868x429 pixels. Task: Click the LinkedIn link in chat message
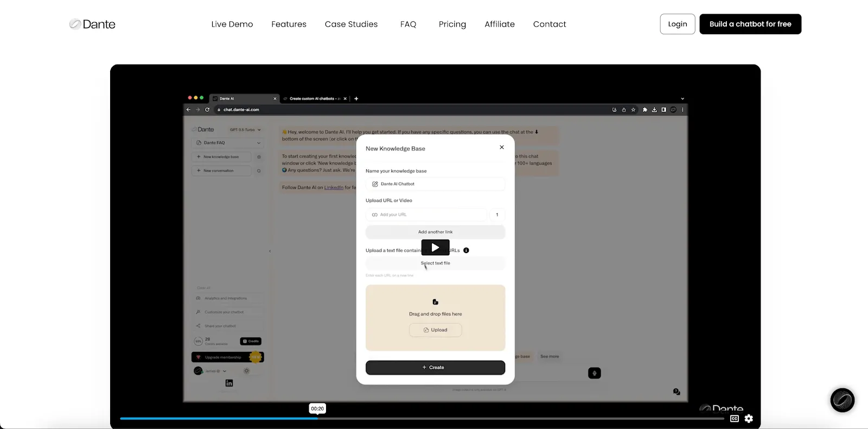pyautogui.click(x=334, y=187)
